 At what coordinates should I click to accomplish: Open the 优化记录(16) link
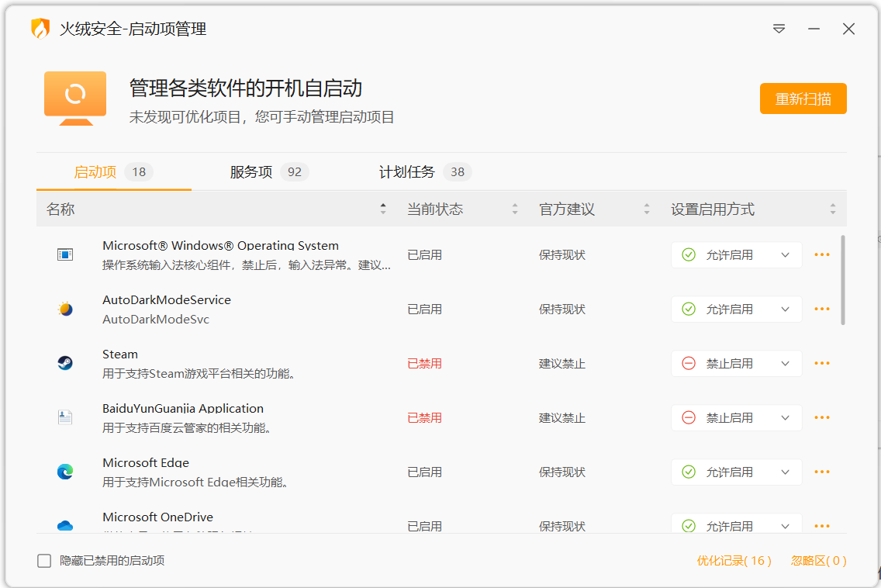coord(734,560)
